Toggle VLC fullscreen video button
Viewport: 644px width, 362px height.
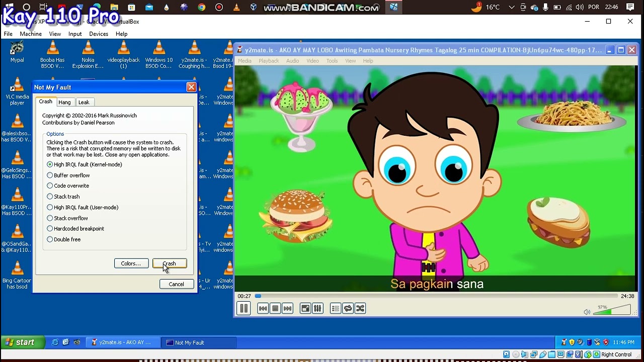click(305, 308)
